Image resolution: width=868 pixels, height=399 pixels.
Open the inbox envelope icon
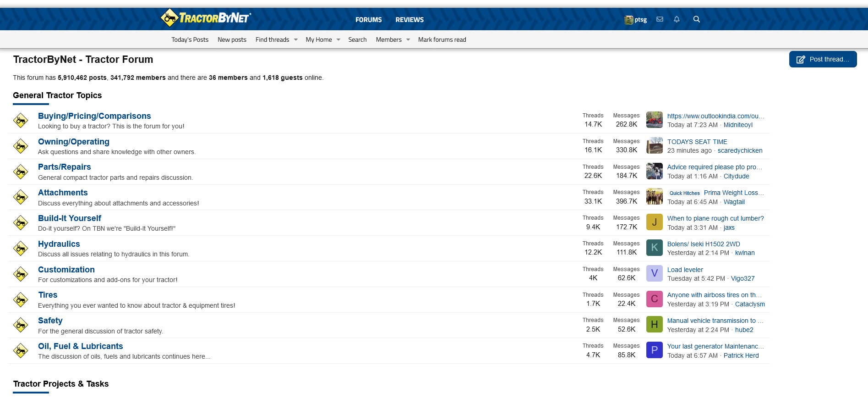[660, 19]
